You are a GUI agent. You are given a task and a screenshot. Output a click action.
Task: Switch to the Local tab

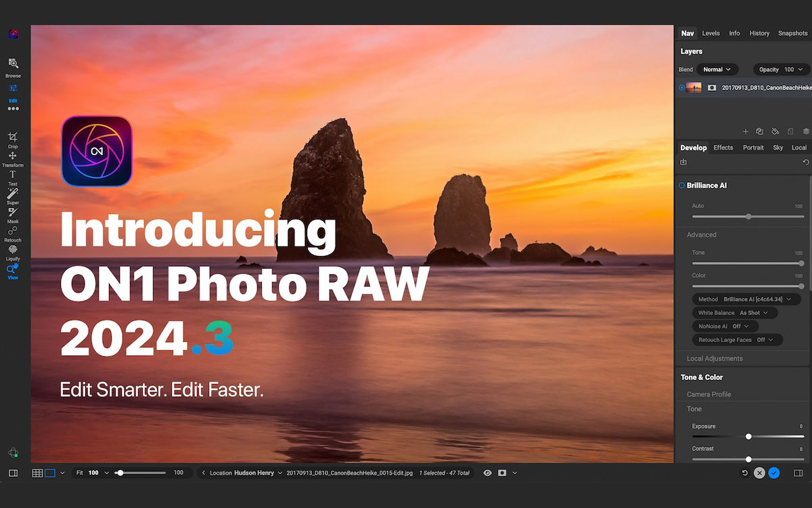pos(799,148)
